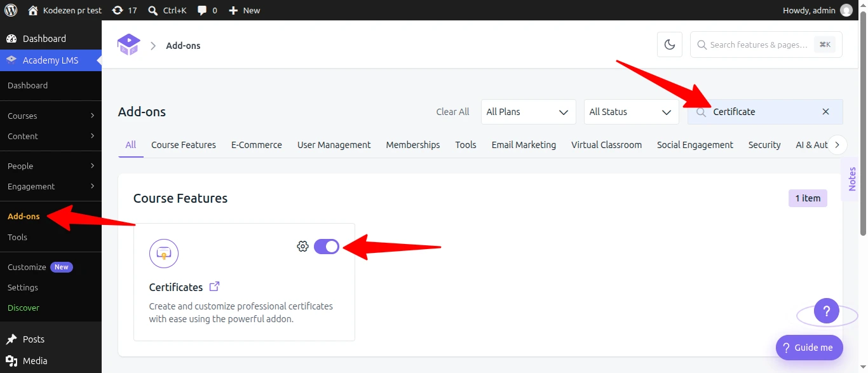Select the Academy LMS menu item
The height and width of the screenshot is (373, 868).
tap(51, 60)
